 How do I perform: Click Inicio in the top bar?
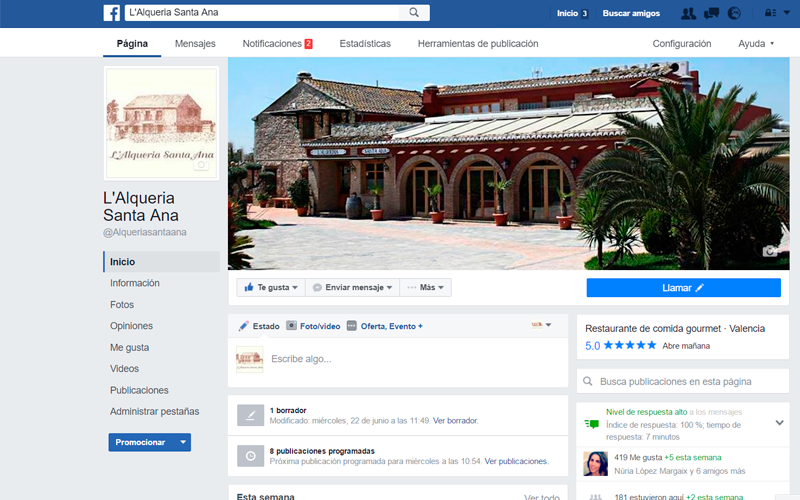[567, 13]
